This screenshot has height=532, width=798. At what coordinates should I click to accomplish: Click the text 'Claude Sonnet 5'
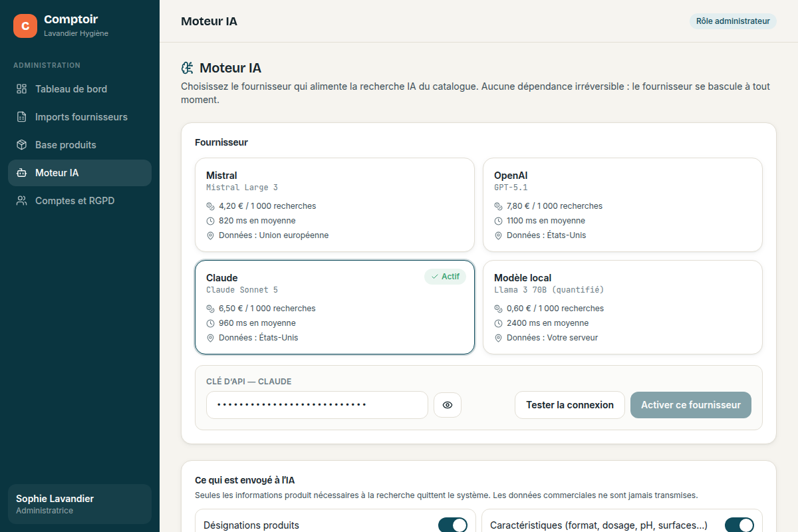click(x=242, y=290)
